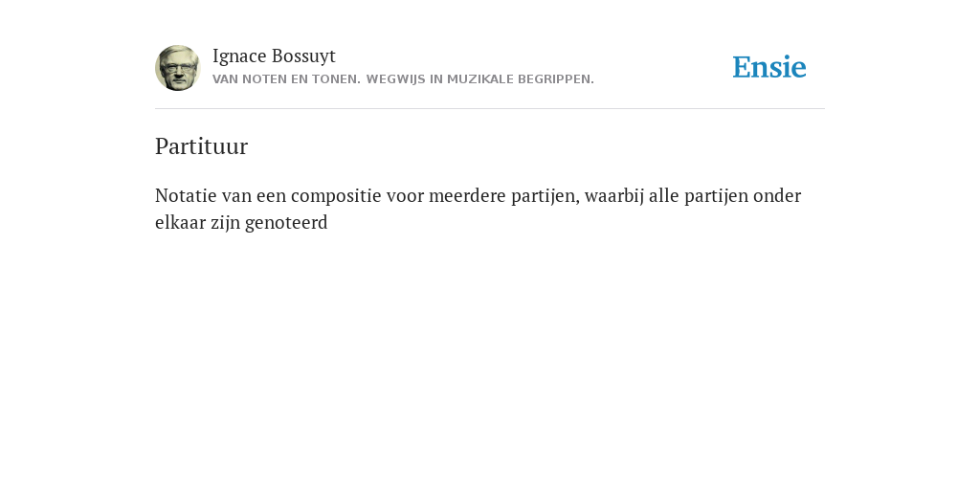Click the word 'alle' in the definition
The height and width of the screenshot is (490, 980).
click(664, 195)
